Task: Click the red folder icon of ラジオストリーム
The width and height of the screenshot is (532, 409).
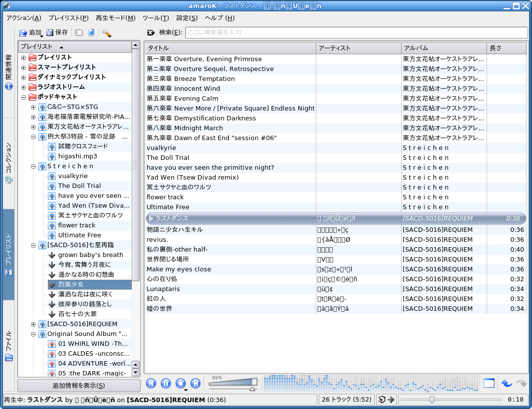Action: click(x=33, y=87)
